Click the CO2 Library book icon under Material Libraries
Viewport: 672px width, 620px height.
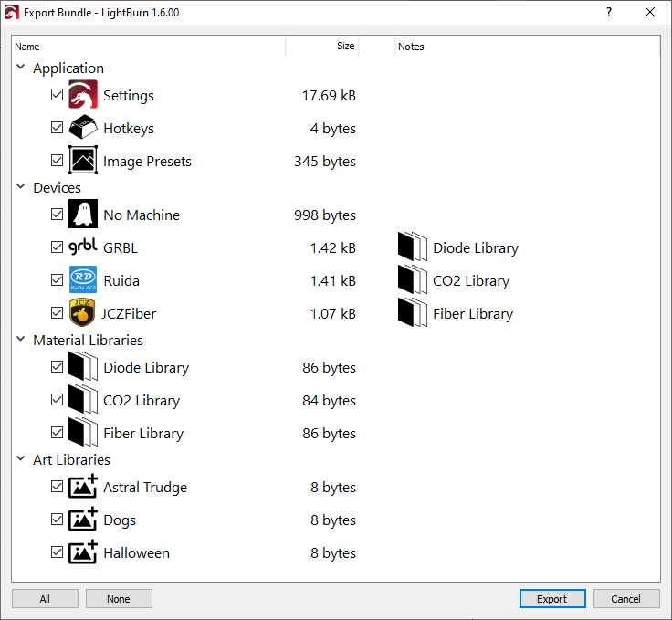coord(83,399)
